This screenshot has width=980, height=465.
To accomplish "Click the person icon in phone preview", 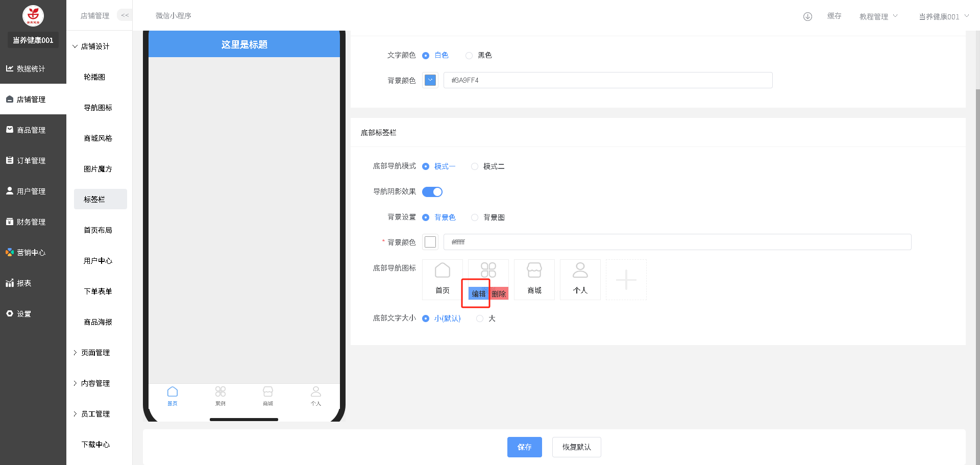I will coord(316,392).
